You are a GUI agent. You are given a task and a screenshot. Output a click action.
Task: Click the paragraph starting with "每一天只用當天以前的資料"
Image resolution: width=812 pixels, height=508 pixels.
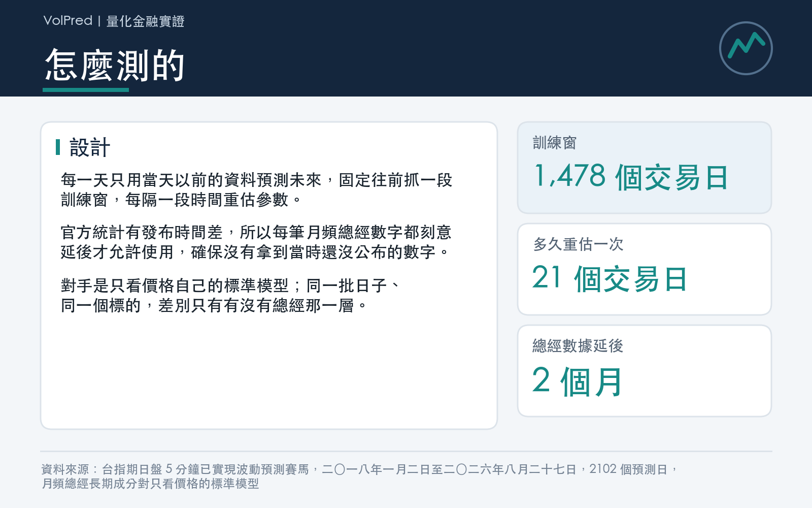tap(256, 190)
